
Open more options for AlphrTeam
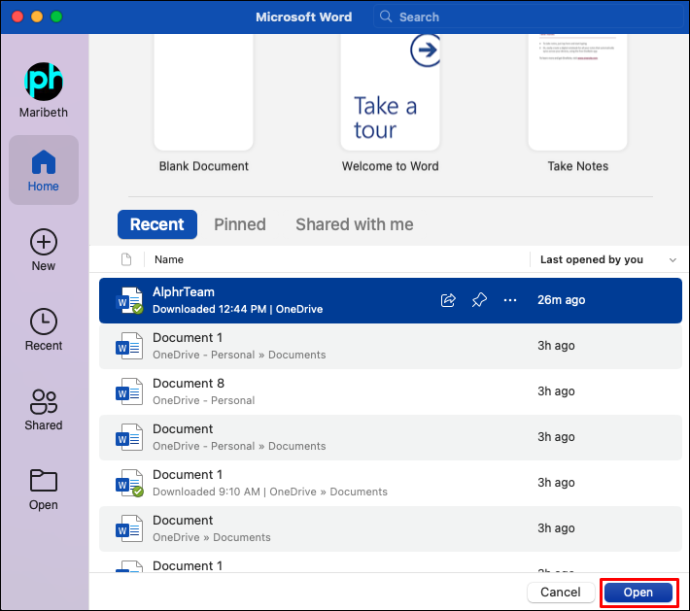(x=510, y=300)
